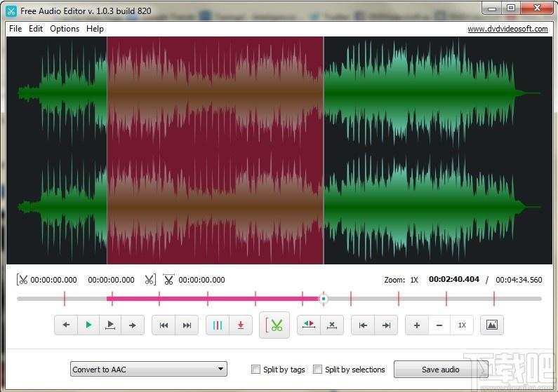
Task: Click the start selection scissors icon
Action: tap(22, 280)
